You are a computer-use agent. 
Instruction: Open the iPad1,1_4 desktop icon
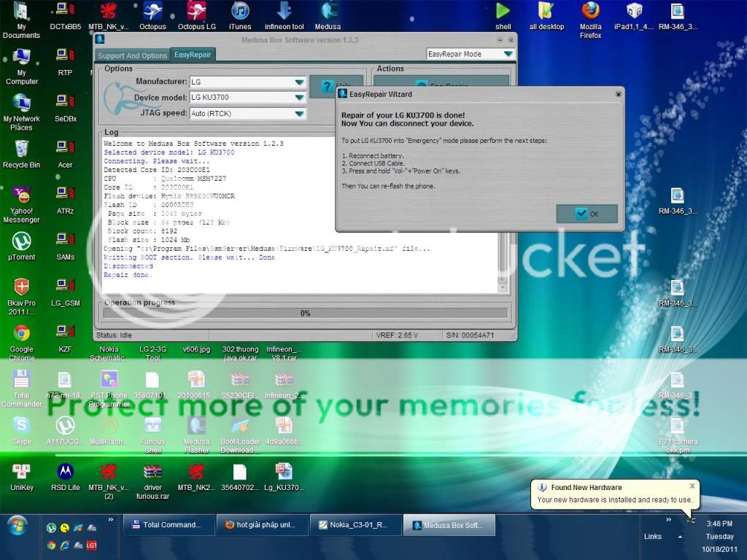pos(634,16)
